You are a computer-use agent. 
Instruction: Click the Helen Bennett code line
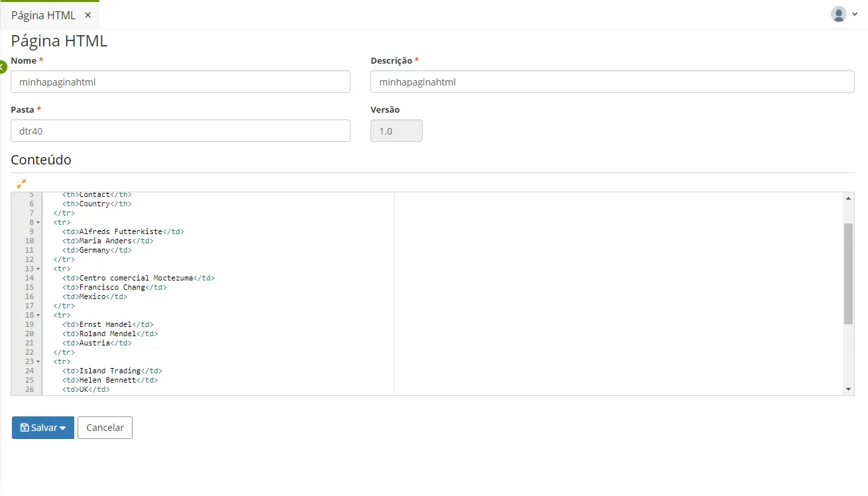pyautogui.click(x=110, y=380)
